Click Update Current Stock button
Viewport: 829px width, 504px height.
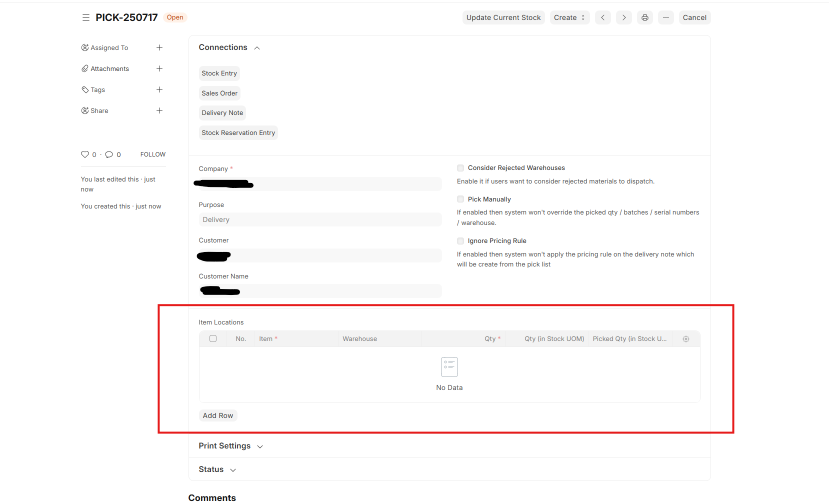click(503, 17)
